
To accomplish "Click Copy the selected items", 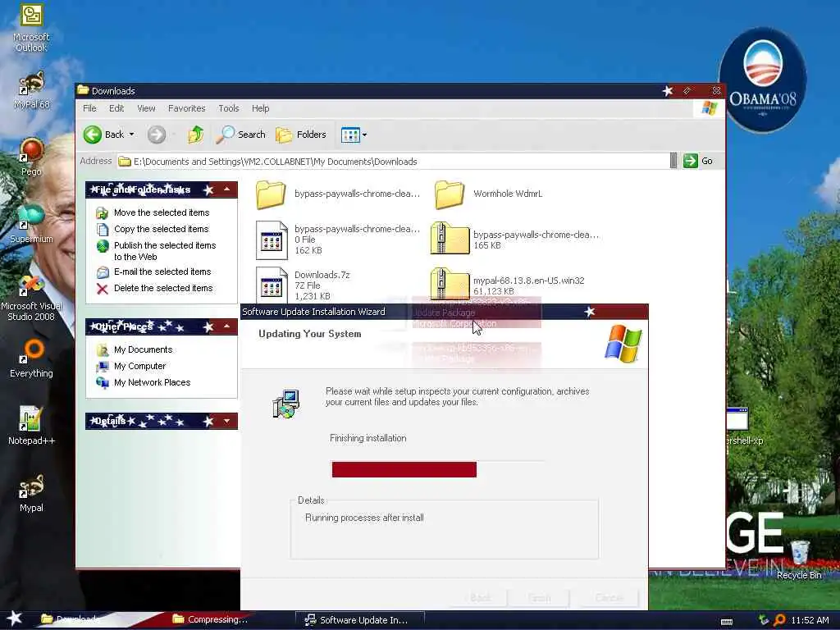I will coord(162,230).
